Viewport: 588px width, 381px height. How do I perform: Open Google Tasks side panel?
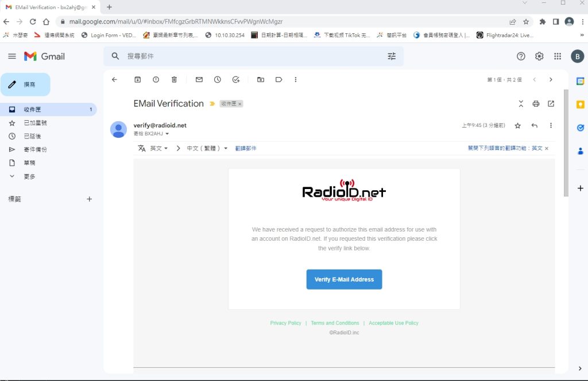[x=580, y=128]
